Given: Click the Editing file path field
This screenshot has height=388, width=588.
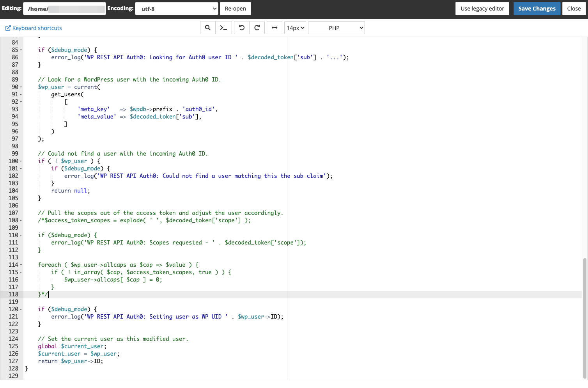Looking at the screenshot, I should 64,9.
